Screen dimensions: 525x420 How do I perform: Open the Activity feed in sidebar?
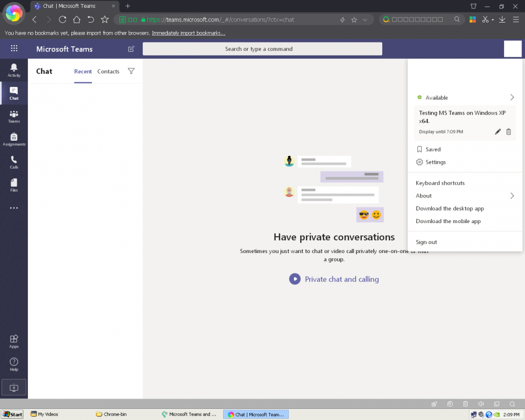tap(14, 70)
